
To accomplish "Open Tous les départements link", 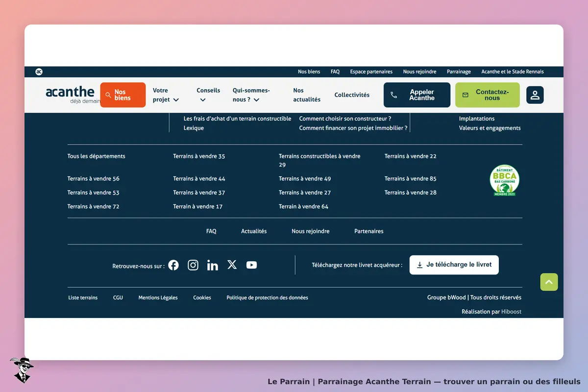I will 97,156.
